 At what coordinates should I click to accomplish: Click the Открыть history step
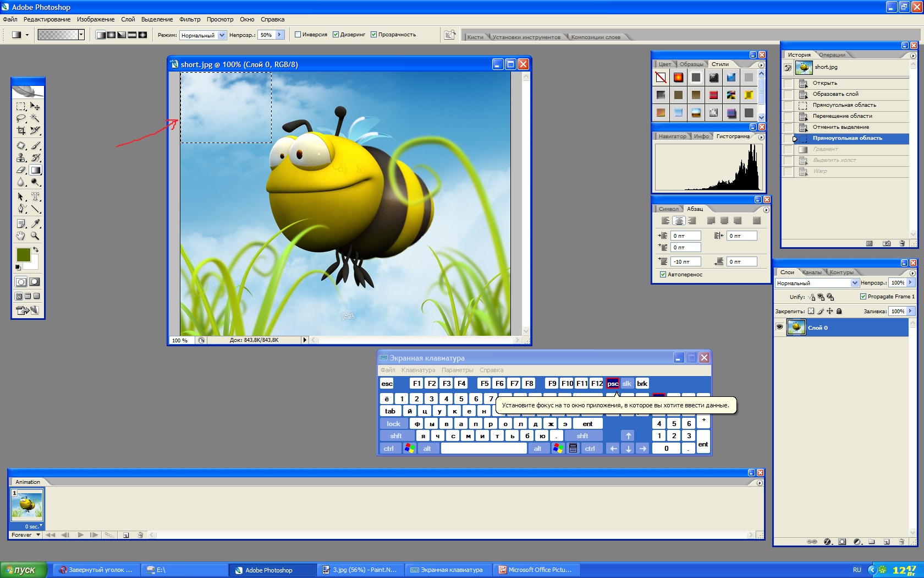(824, 83)
